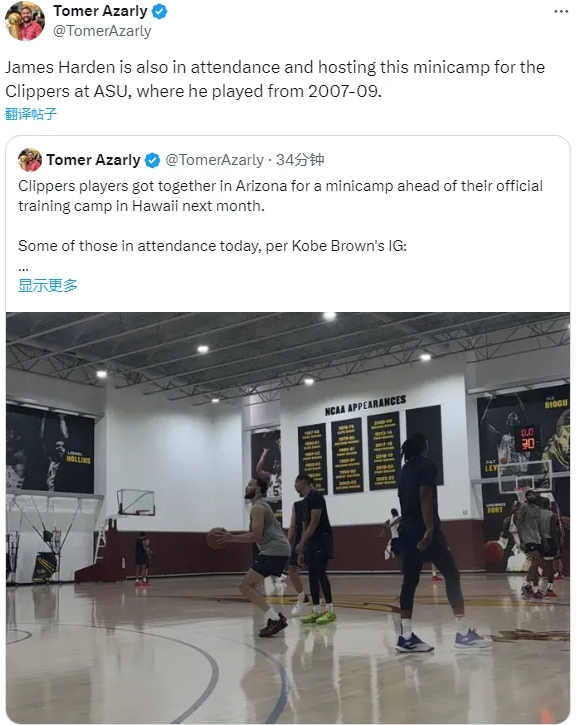The image size is (576, 725).
Task: Expand quoted tweet with 显示更多
Action: (48, 285)
